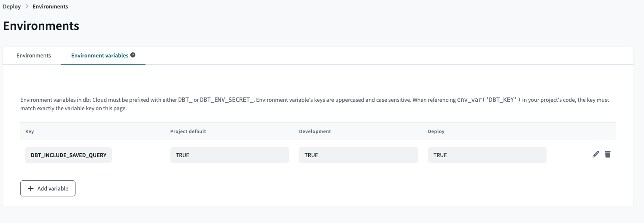Click the Project default column header
Image resolution: width=644 pixels, height=223 pixels.
coord(188,131)
